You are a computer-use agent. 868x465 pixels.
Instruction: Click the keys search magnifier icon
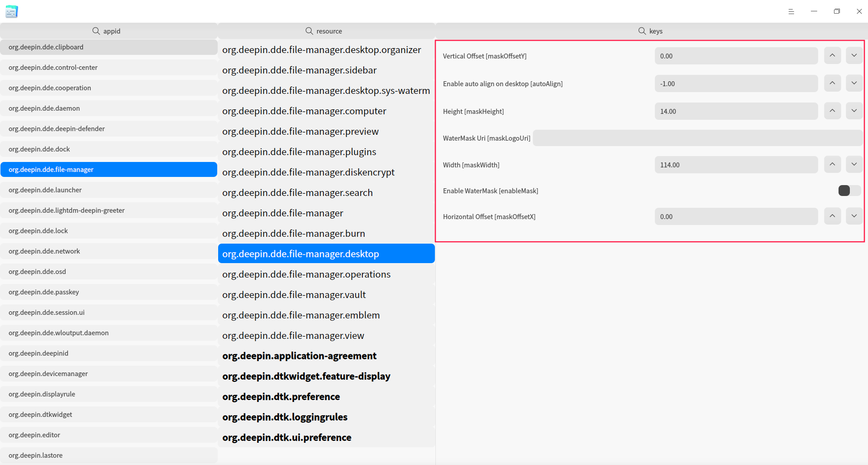pos(642,31)
